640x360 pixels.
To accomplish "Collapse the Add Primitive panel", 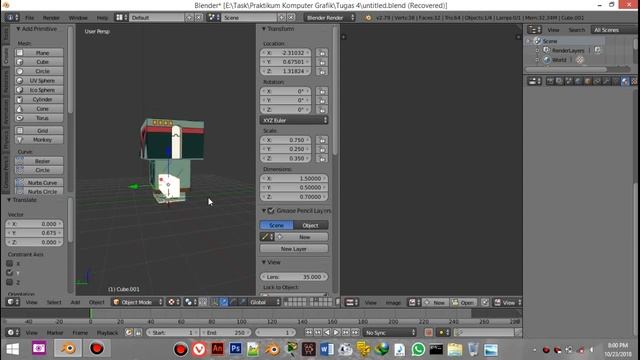I will point(18,29).
